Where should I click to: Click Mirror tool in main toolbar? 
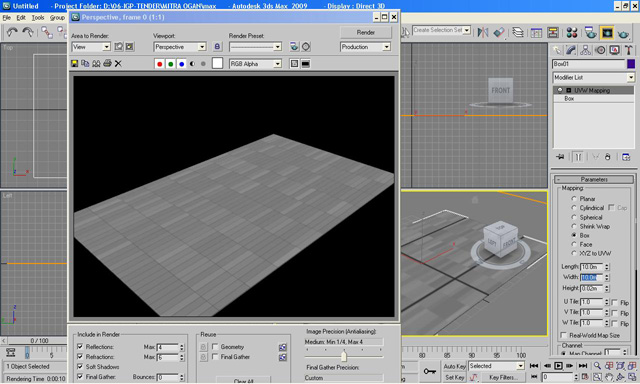[483, 32]
